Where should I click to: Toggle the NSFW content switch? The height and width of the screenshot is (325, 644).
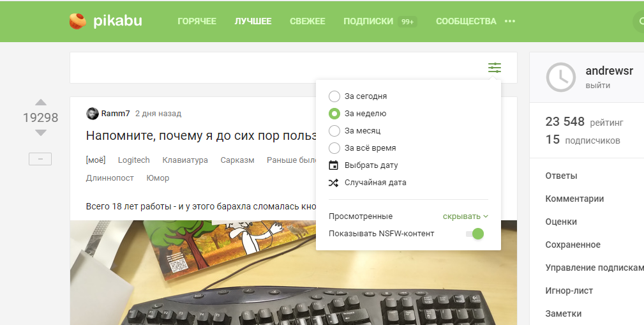(x=476, y=234)
